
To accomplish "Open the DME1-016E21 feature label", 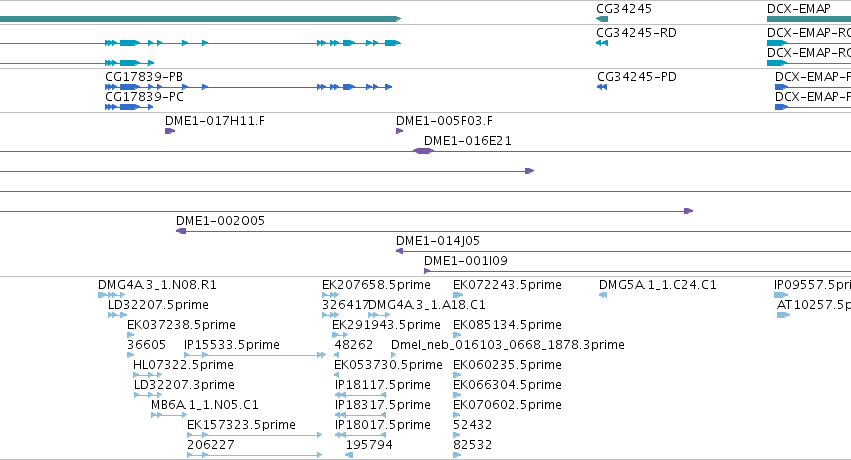I will (x=467, y=140).
